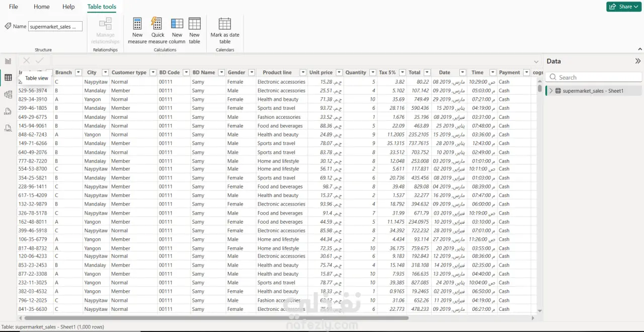The height and width of the screenshot is (332, 644).
Task: Create a New table from ribbon
Action: click(x=194, y=31)
